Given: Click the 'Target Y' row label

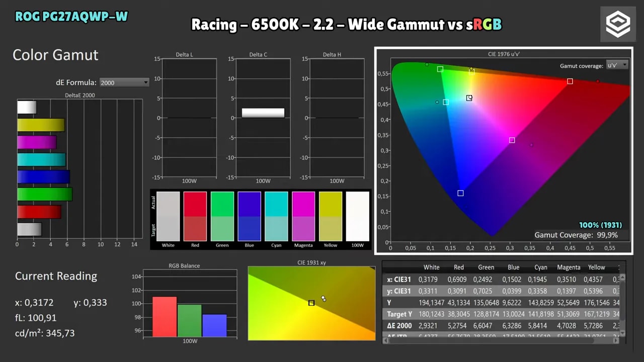Looking at the screenshot, I should [x=399, y=314].
